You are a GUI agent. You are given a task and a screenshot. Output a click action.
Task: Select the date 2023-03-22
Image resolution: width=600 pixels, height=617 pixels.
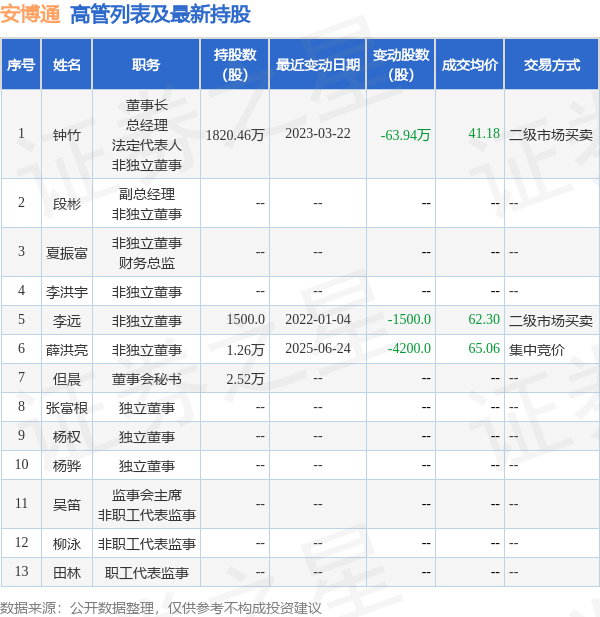[318, 133]
